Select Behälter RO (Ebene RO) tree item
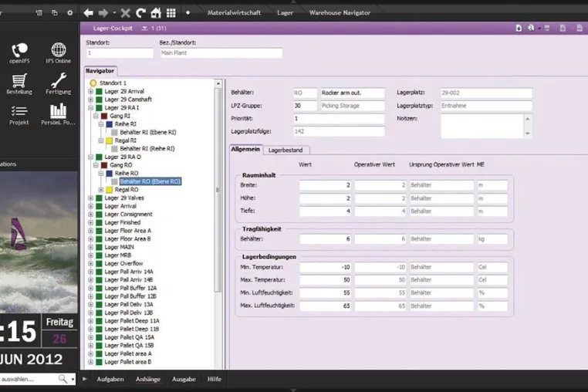This screenshot has width=588, height=392. click(x=150, y=181)
